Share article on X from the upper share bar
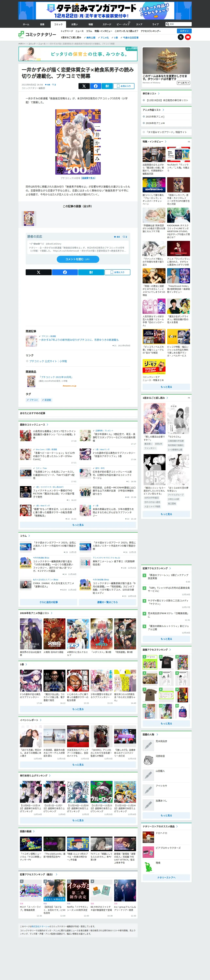 pyautogui.click(x=84, y=86)
